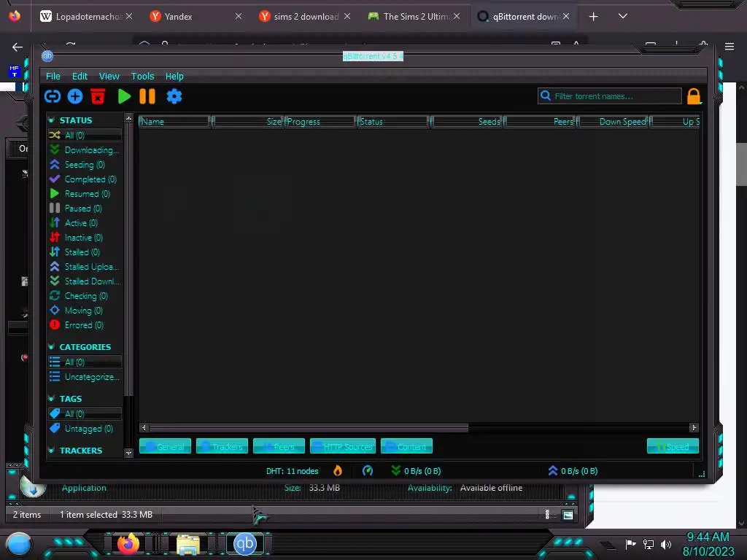This screenshot has height=560, width=747.
Task: Switch to the General tab
Action: pyautogui.click(x=165, y=446)
